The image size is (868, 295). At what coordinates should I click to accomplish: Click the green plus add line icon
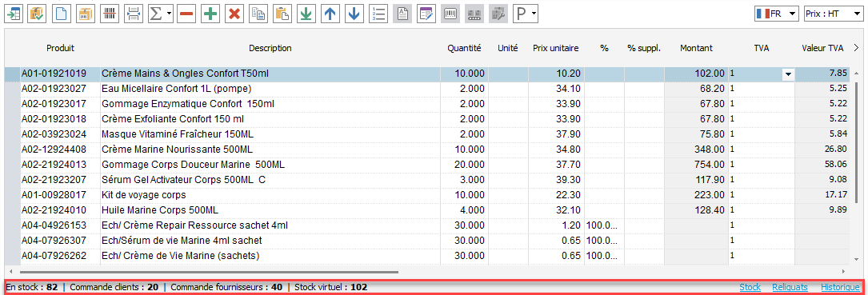(x=210, y=14)
